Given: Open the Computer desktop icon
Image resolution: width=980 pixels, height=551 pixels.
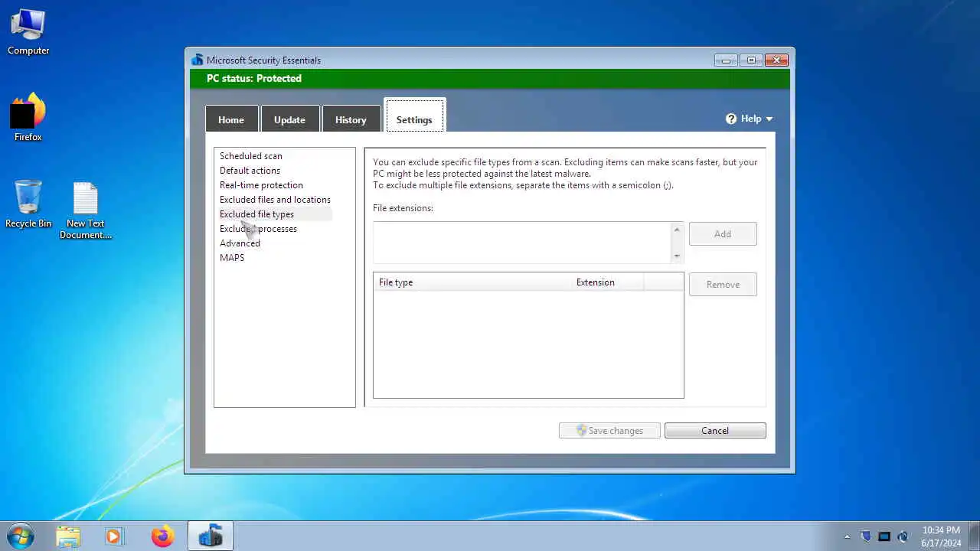Looking at the screenshot, I should point(28,31).
